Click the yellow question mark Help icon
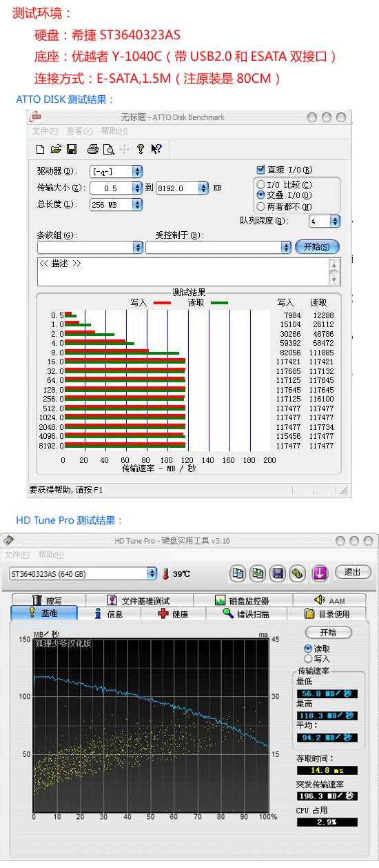The height and width of the screenshot is (868, 379). click(141, 148)
